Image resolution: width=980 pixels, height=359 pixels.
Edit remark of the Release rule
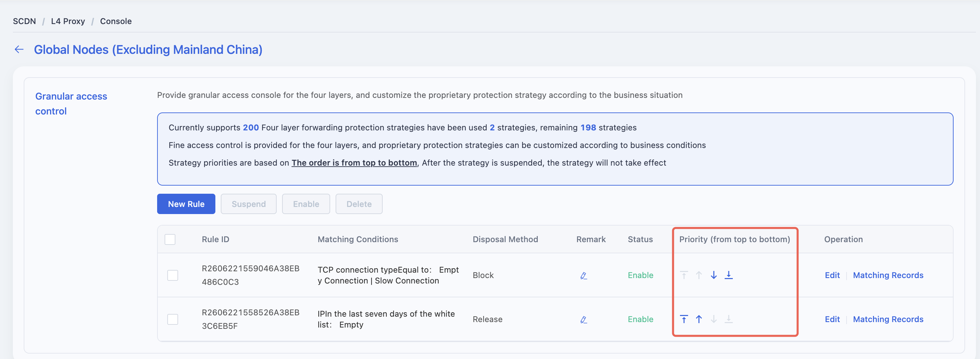tap(583, 319)
